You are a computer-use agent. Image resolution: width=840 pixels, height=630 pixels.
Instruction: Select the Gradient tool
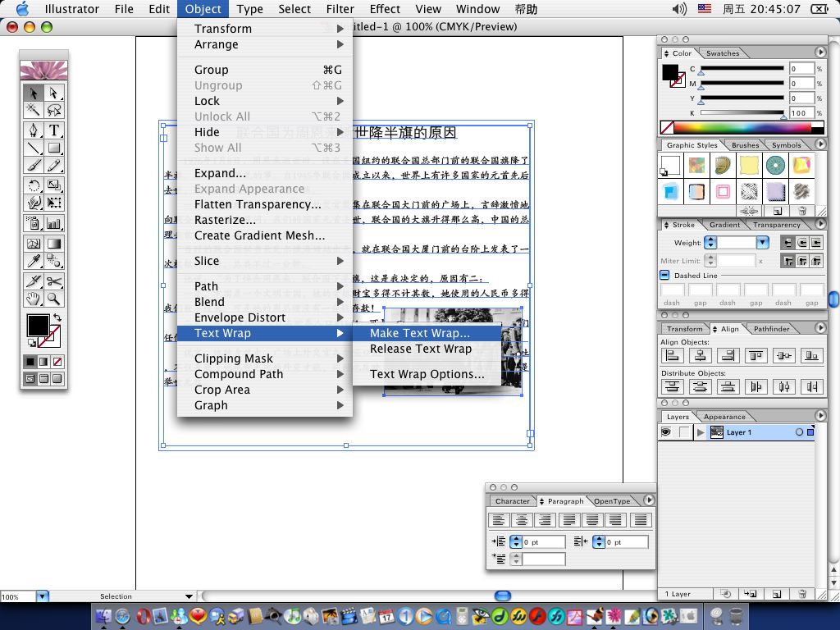tap(53, 243)
